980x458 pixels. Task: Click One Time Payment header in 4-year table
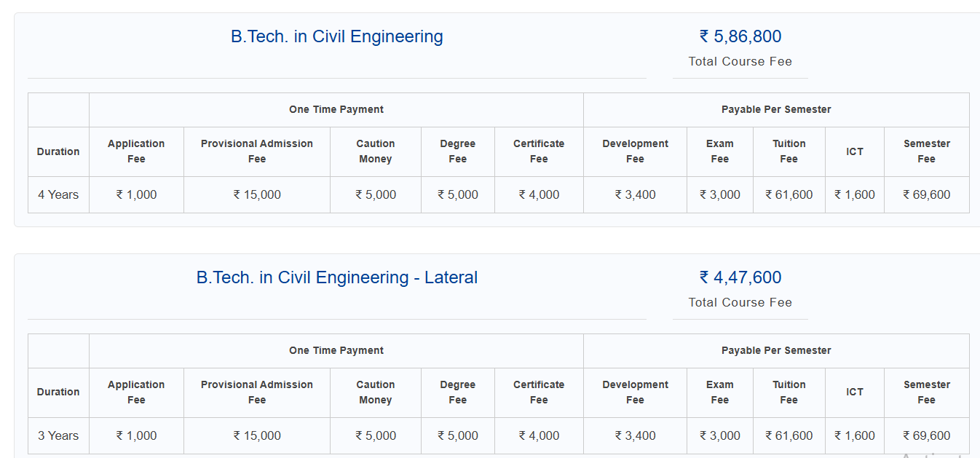336,109
